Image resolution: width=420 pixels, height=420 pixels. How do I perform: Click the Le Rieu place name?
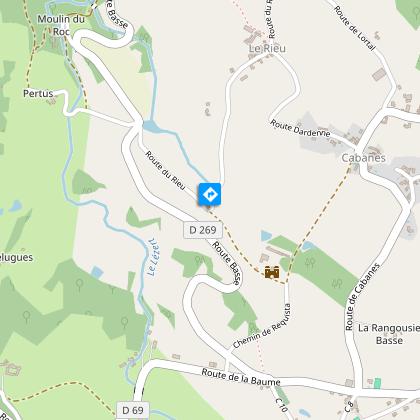pyautogui.click(x=267, y=49)
